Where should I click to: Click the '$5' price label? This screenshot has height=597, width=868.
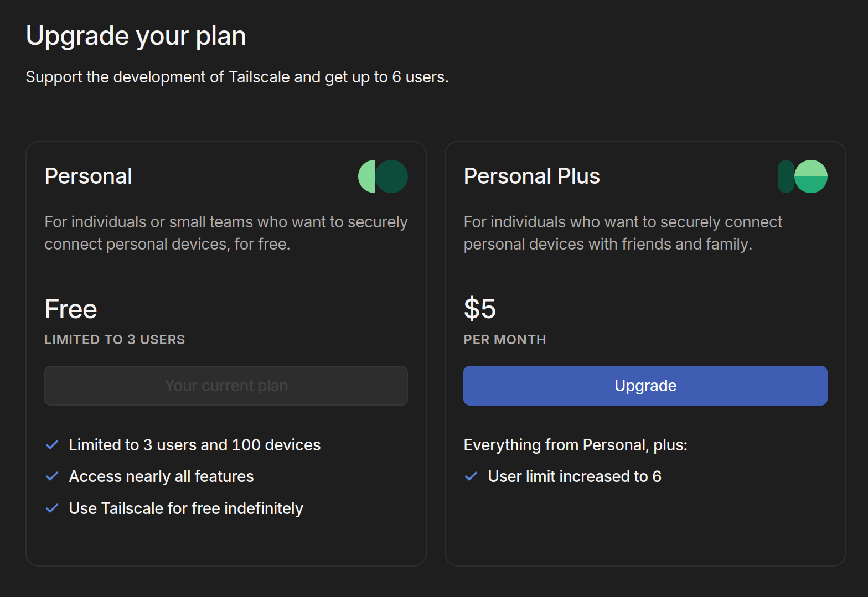tap(479, 309)
